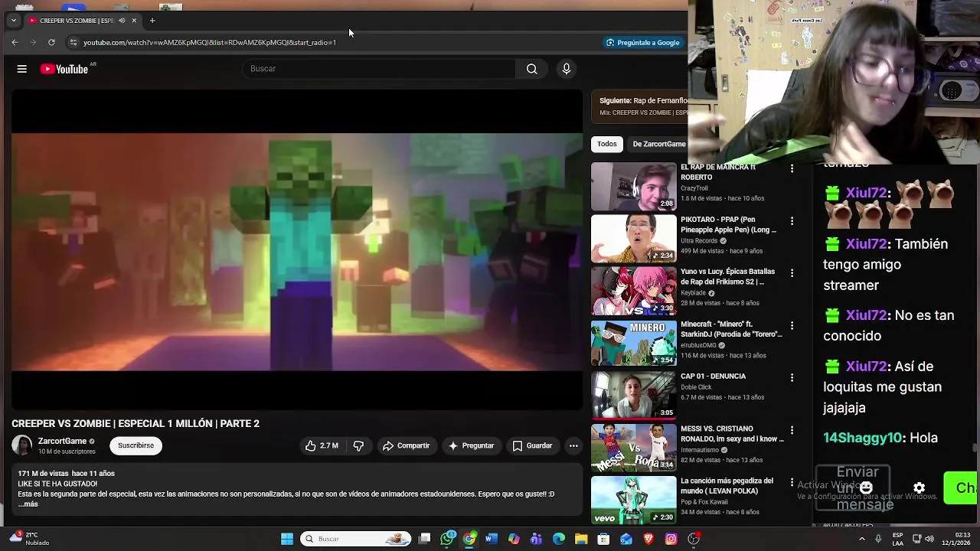The width and height of the screenshot is (980, 551).
Task: Open options for CAP 01 - DENUNCIA video
Action: tap(792, 377)
